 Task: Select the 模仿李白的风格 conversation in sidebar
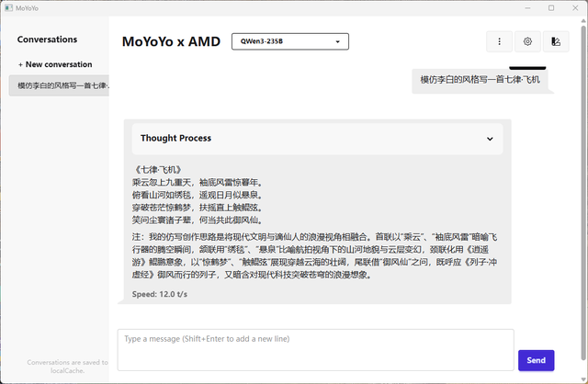tap(59, 85)
